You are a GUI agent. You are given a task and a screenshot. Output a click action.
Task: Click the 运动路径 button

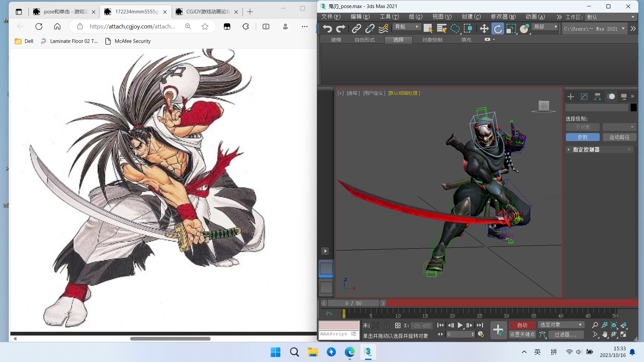[x=619, y=137]
